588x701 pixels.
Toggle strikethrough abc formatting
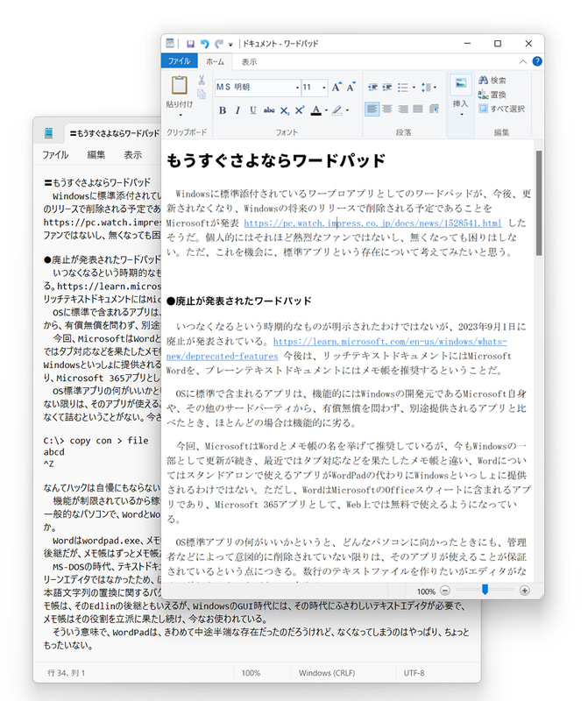(x=269, y=110)
